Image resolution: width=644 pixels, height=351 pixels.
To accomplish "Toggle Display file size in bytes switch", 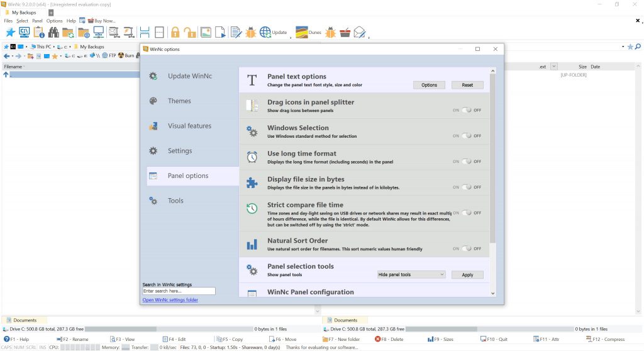I will pyautogui.click(x=467, y=187).
